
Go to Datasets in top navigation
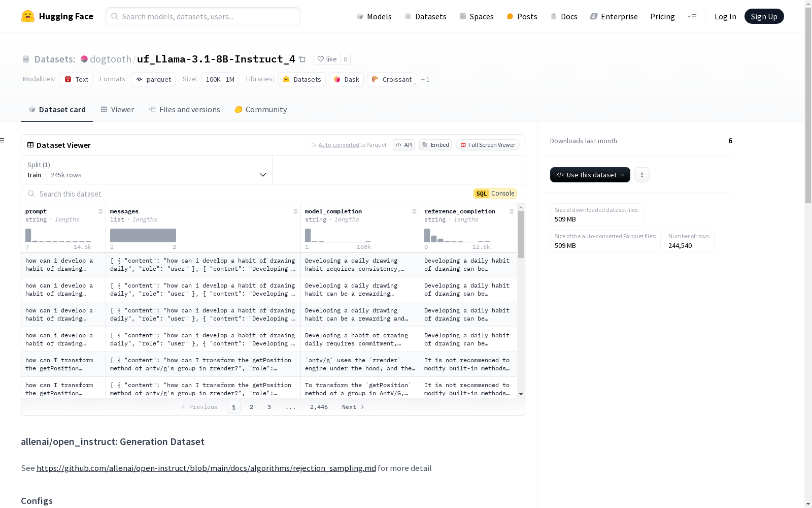(425, 16)
